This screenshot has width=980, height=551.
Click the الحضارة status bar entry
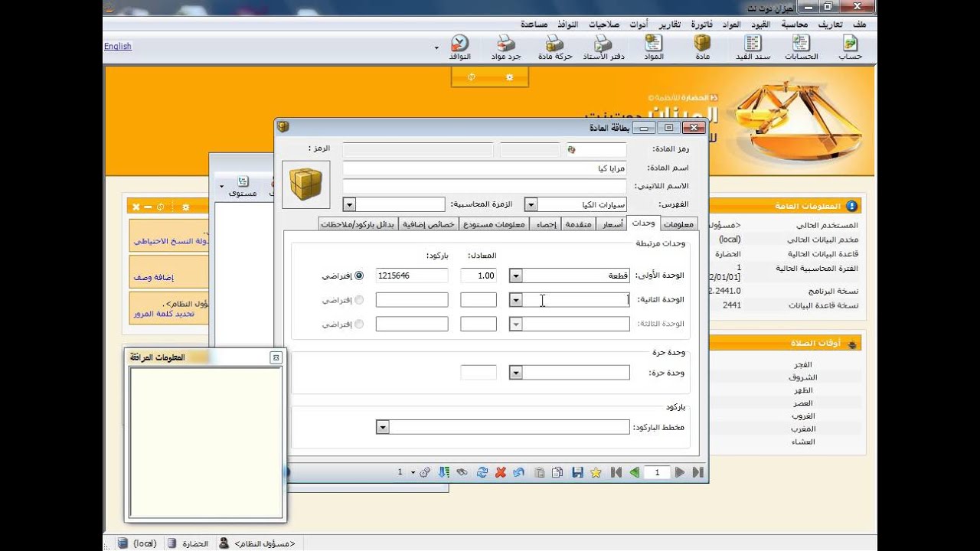click(x=188, y=543)
